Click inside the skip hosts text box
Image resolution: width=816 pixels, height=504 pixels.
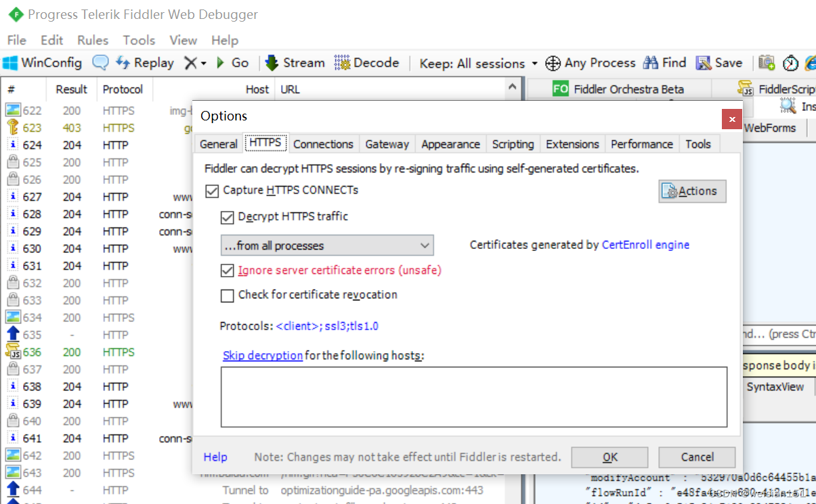point(475,397)
